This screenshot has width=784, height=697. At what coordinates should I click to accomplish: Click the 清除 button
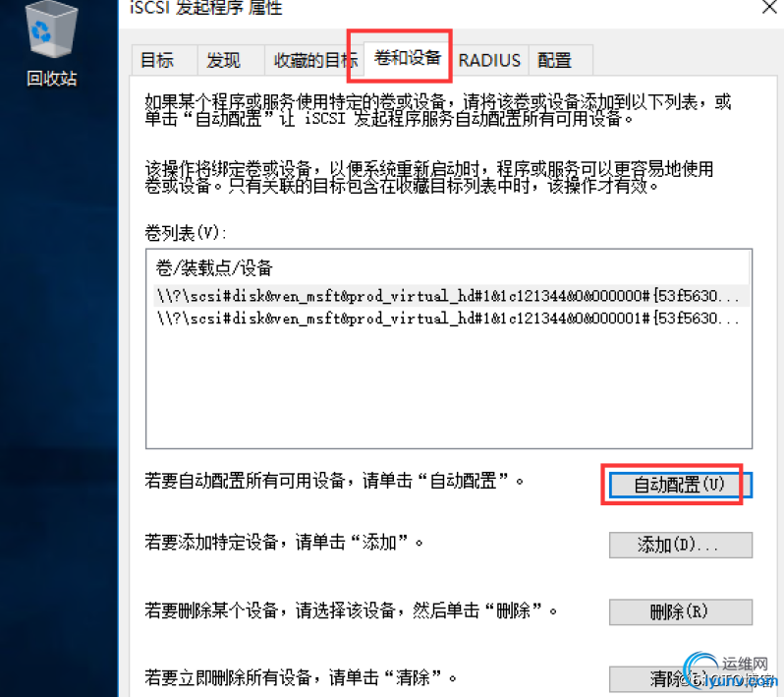click(680, 679)
